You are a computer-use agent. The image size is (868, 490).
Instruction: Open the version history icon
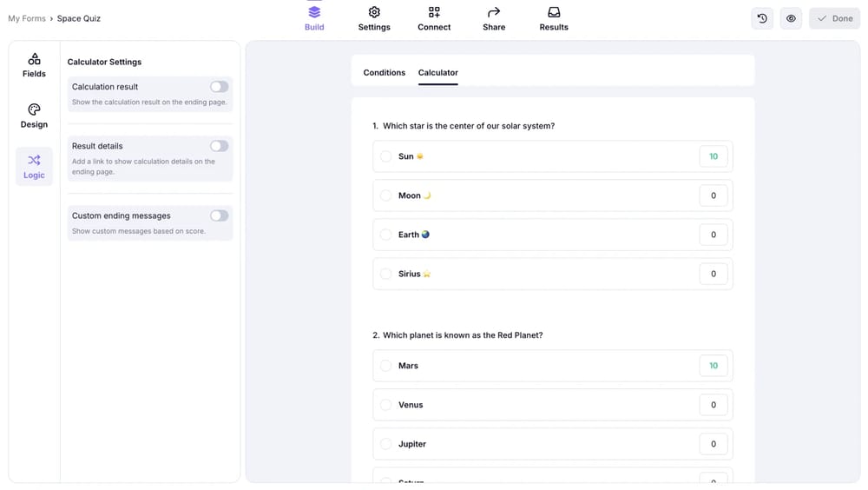(x=762, y=18)
